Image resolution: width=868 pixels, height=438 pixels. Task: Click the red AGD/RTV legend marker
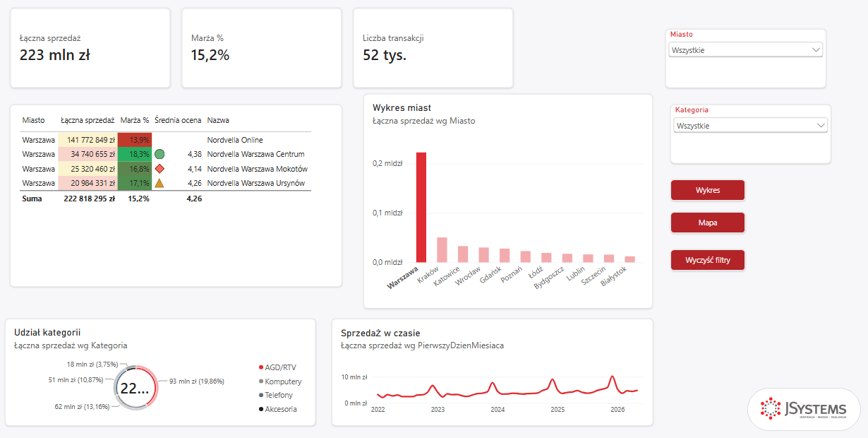coord(262,367)
